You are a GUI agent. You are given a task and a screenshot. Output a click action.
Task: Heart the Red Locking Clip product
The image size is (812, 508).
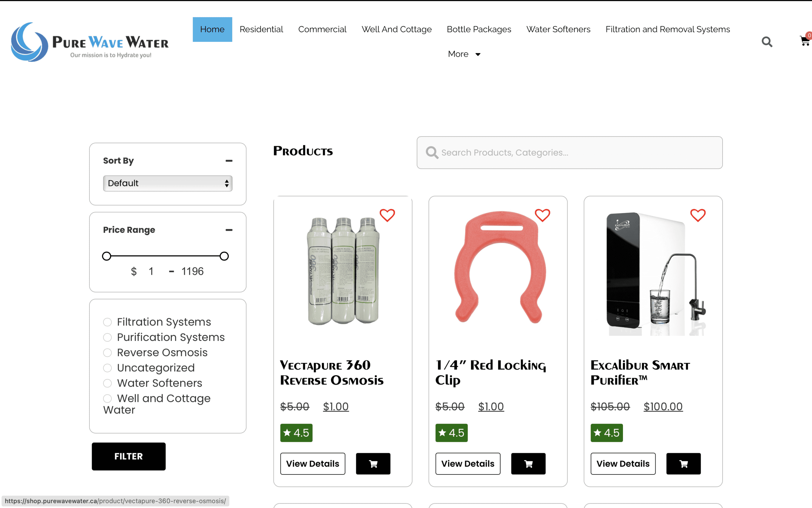tap(542, 215)
